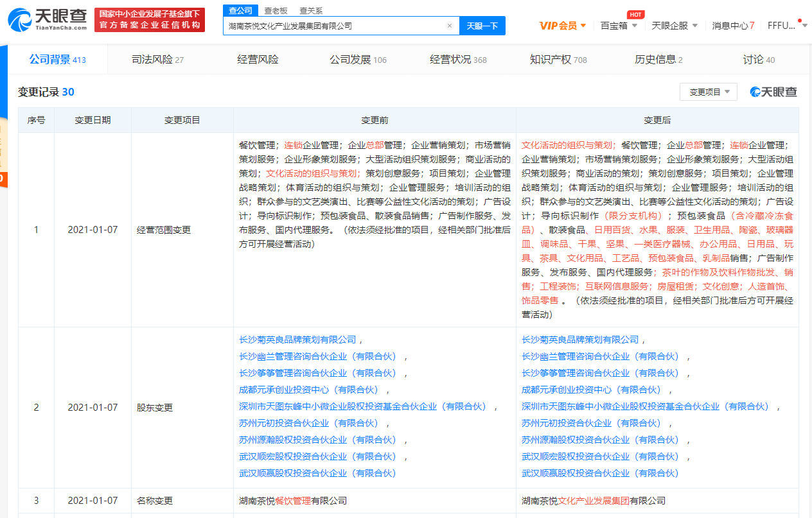
Task: Open the 天眼企服 dropdown
Action: (x=674, y=26)
